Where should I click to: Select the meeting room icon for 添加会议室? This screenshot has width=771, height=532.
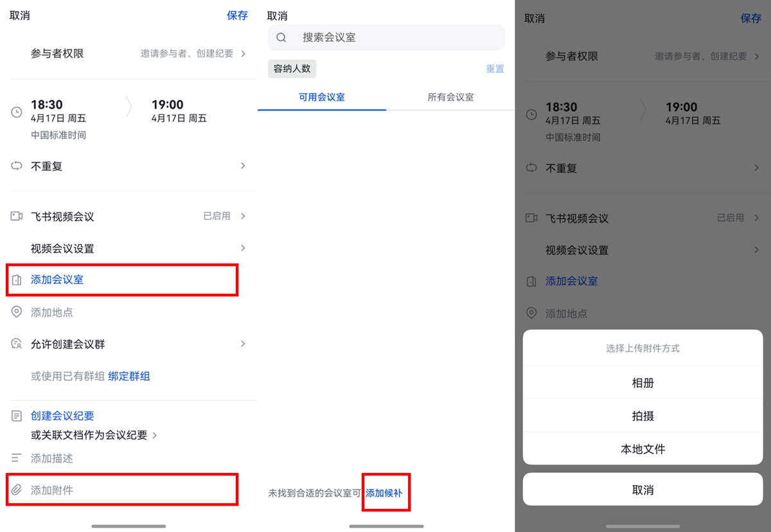pyautogui.click(x=15, y=280)
